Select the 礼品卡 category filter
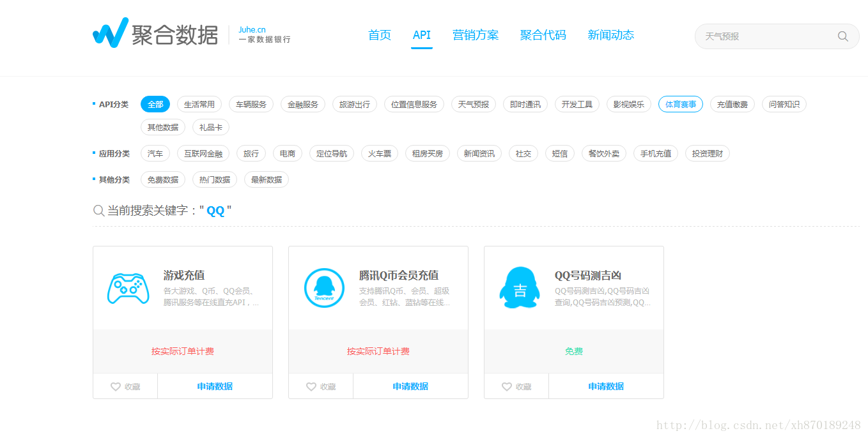868x438 pixels. click(211, 127)
